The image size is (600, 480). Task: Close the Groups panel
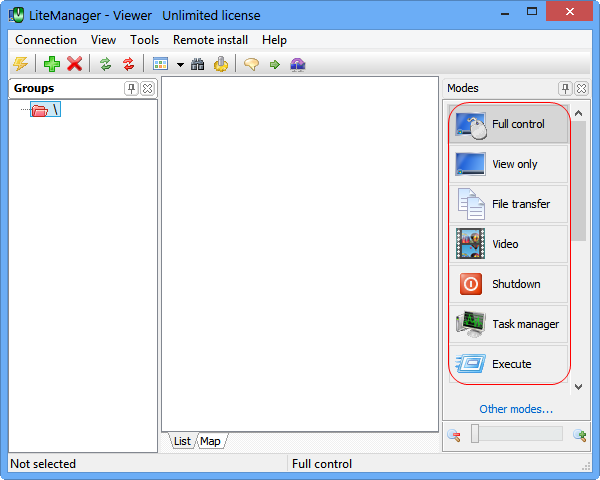click(147, 88)
